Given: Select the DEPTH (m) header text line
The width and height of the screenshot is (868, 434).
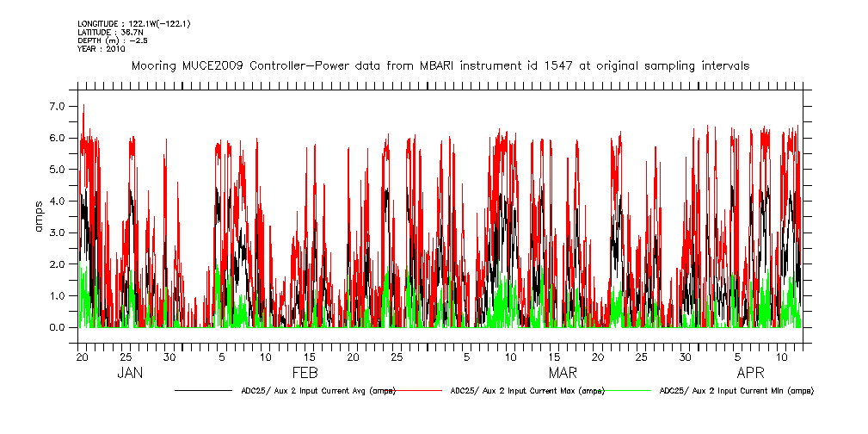Looking at the screenshot, I should (x=113, y=40).
